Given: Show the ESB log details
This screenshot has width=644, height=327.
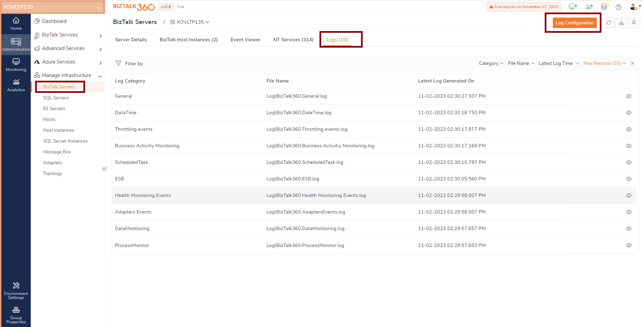Looking at the screenshot, I should pyautogui.click(x=629, y=179).
